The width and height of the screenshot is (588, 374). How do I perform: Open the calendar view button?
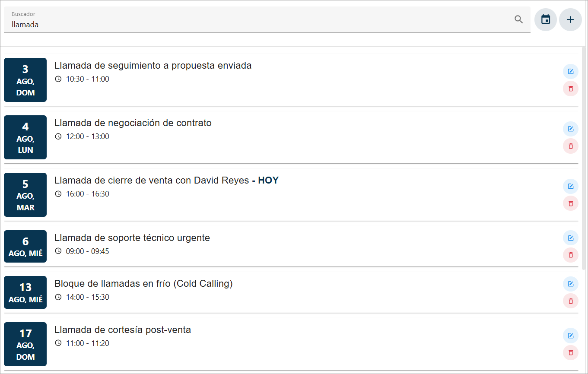[546, 20]
